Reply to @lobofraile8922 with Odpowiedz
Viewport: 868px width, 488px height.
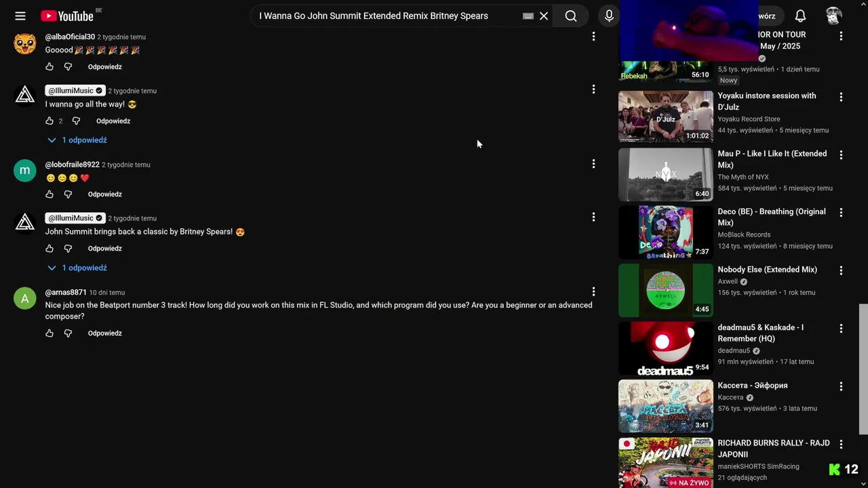click(105, 195)
